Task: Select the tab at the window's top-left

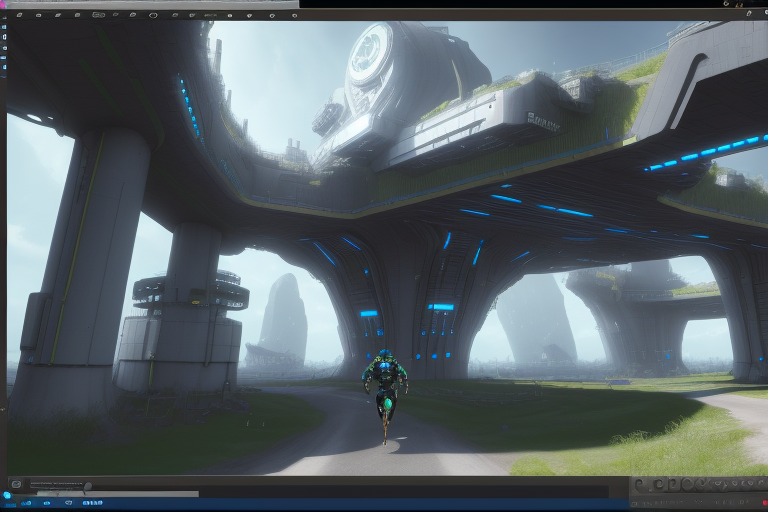Action: coord(150,4)
